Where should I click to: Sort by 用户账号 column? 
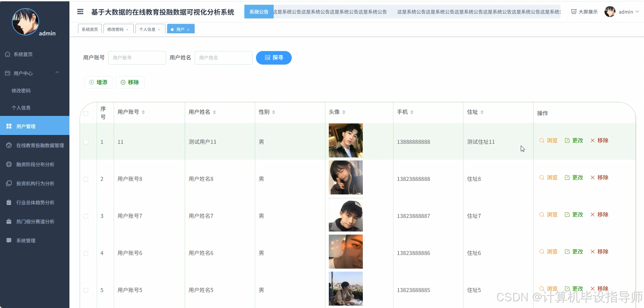[x=143, y=112]
